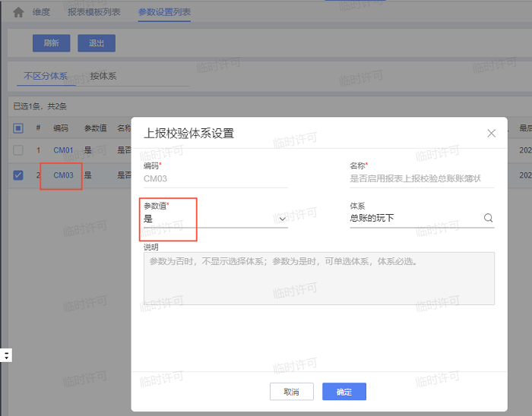The height and width of the screenshot is (416, 532).
Task: Click the search icon in the 体系 field
Action: [488, 219]
